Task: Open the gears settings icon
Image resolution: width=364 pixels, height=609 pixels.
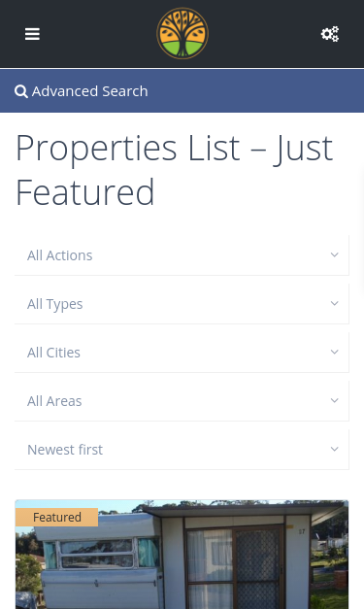Action: (330, 34)
